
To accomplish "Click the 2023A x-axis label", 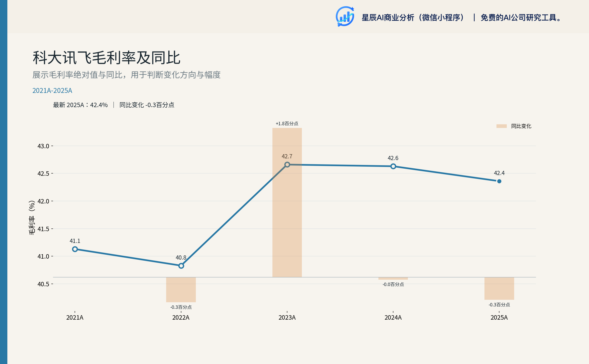I will coord(287,318).
